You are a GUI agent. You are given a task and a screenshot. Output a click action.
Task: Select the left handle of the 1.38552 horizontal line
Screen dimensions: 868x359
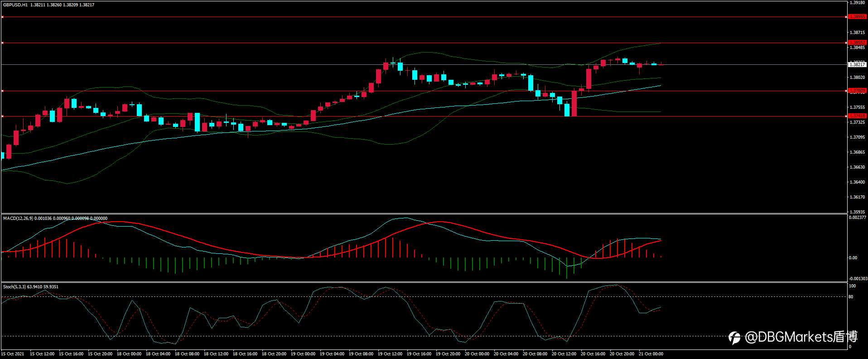[x=2, y=43]
